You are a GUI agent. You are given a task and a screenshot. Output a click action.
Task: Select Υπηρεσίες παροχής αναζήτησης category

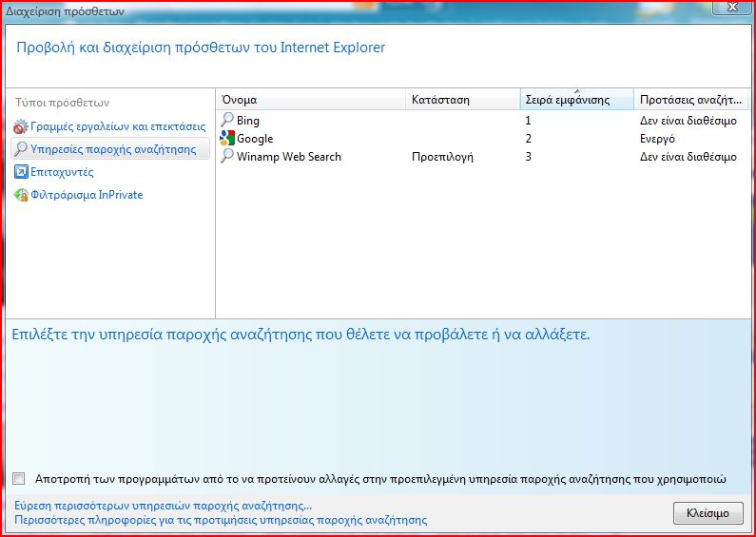click(110, 149)
